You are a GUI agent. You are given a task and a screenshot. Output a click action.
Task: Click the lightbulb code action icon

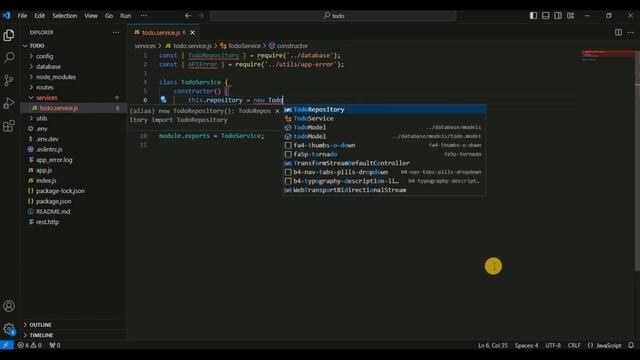point(163,99)
